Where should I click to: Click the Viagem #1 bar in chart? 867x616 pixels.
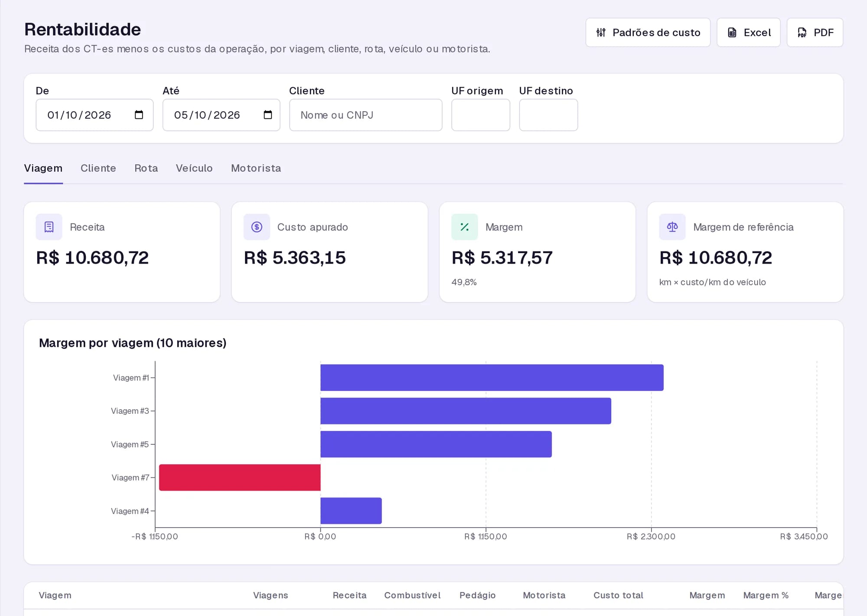click(x=492, y=378)
